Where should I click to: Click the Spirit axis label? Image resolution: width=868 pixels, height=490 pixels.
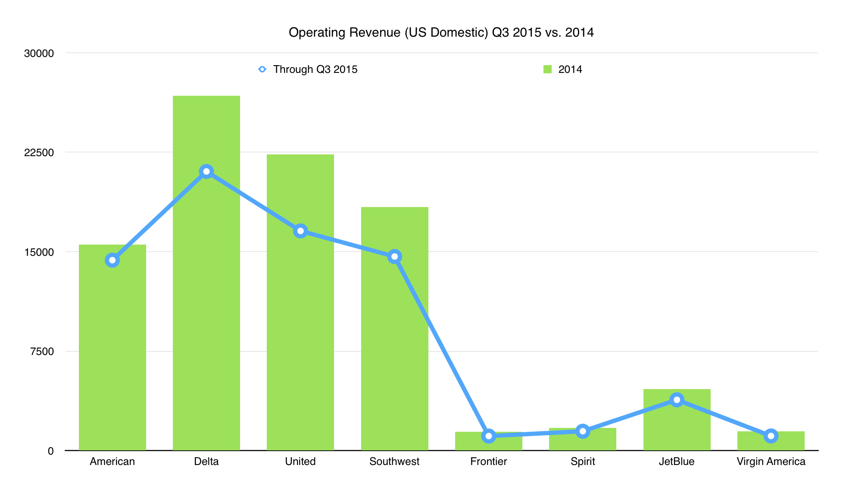tap(583, 462)
